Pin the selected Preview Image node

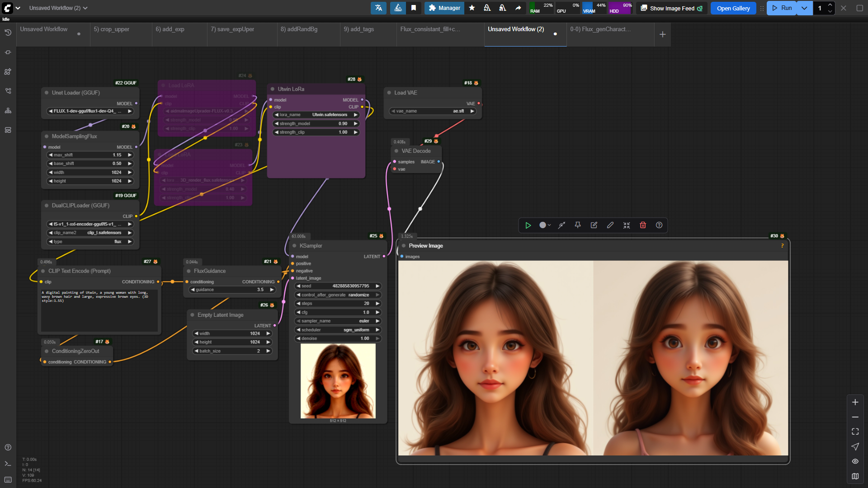click(x=578, y=225)
